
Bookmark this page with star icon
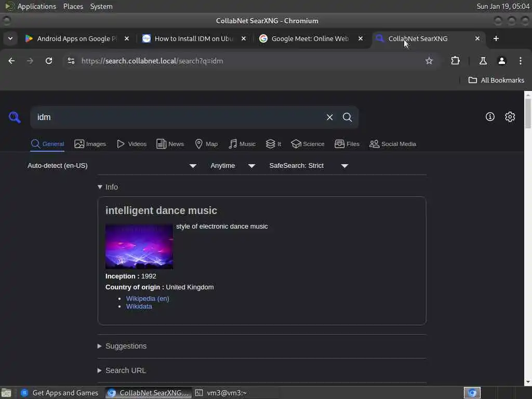(429, 61)
